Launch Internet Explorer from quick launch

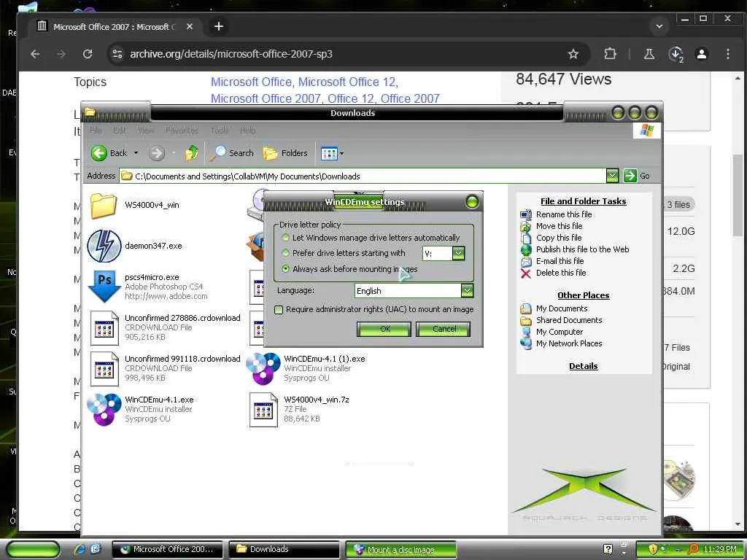click(80, 549)
